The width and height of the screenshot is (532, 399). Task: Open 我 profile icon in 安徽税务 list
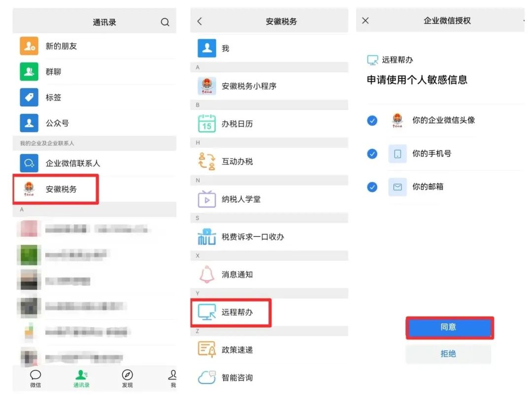click(206, 48)
